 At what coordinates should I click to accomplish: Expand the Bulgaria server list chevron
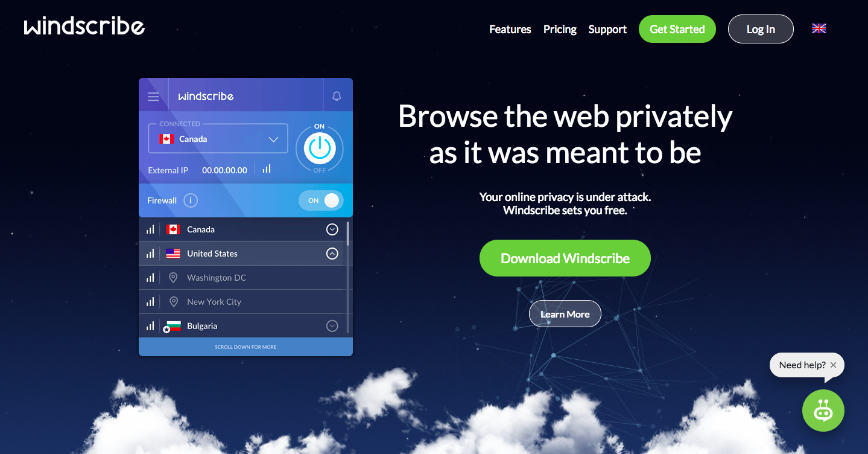332,326
